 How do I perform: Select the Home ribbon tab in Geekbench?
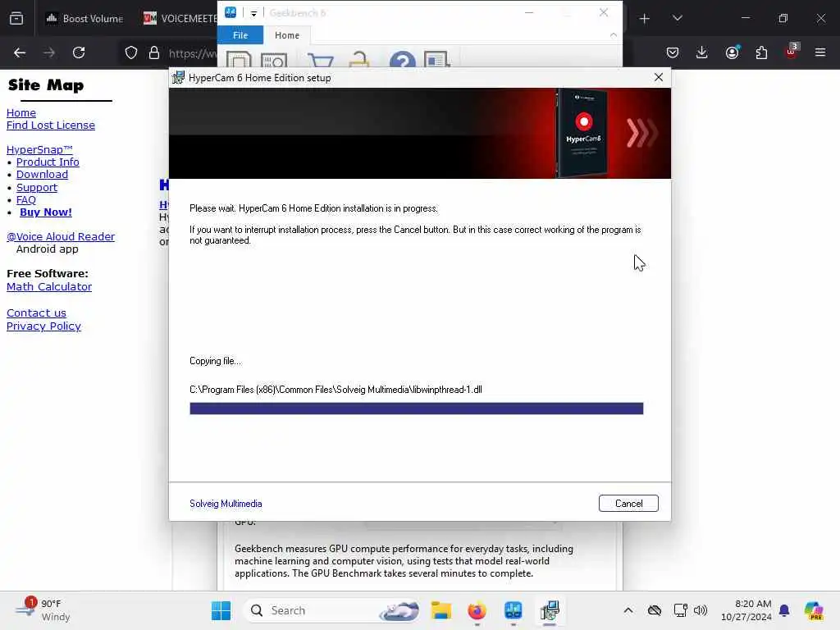tap(286, 34)
